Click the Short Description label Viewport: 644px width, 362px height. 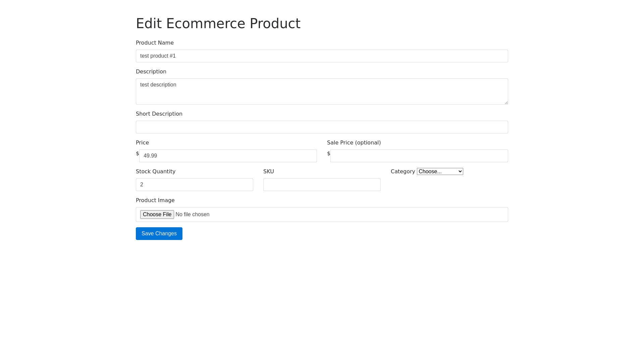point(159,114)
